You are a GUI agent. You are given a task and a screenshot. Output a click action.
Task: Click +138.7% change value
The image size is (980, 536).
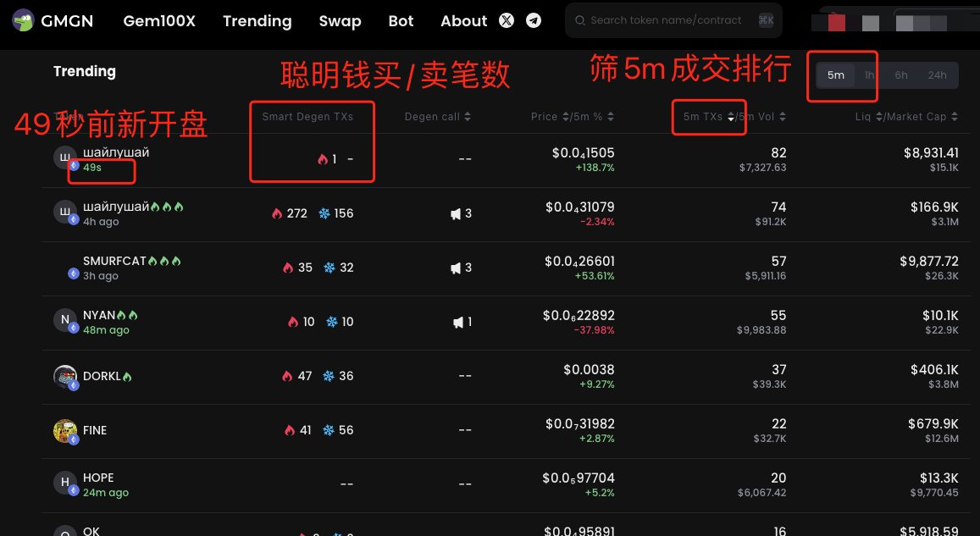pyautogui.click(x=595, y=168)
